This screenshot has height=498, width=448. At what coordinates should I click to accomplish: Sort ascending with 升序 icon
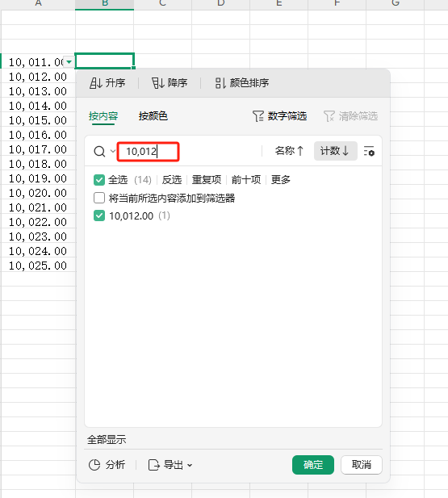point(95,83)
